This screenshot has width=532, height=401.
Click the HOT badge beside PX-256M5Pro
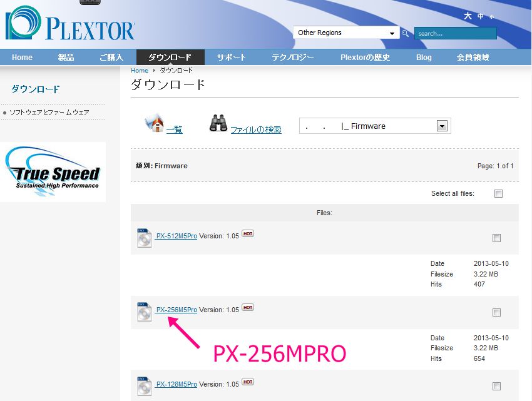[248, 307]
